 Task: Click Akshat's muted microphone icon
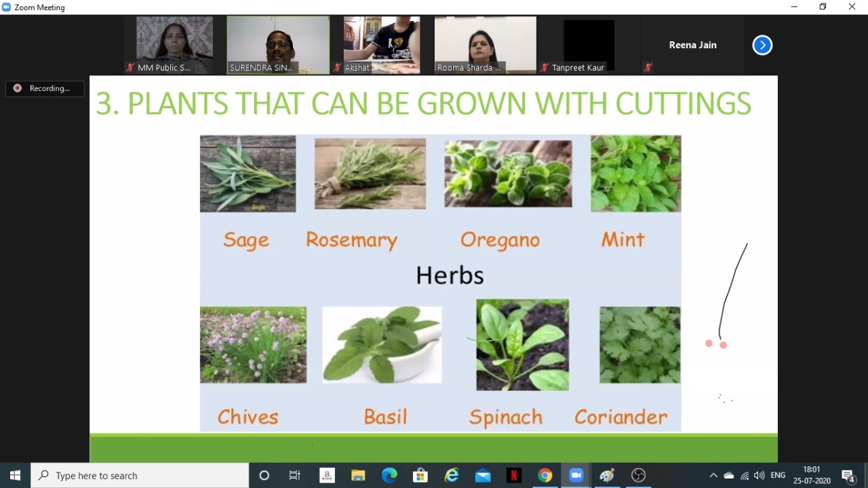coord(338,67)
